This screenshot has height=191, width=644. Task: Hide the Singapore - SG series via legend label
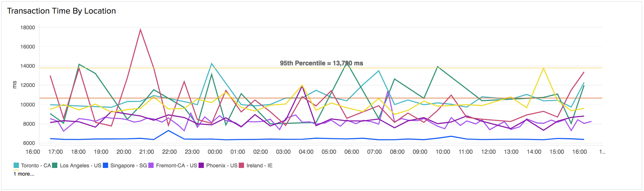click(129, 166)
